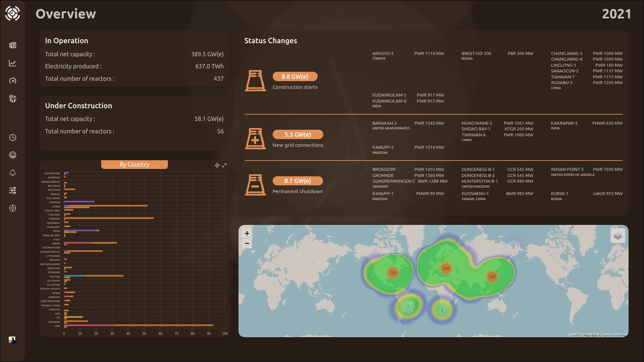This screenshot has height=362, width=644.
Task: Select the 2021 year label
Action: pos(616,14)
